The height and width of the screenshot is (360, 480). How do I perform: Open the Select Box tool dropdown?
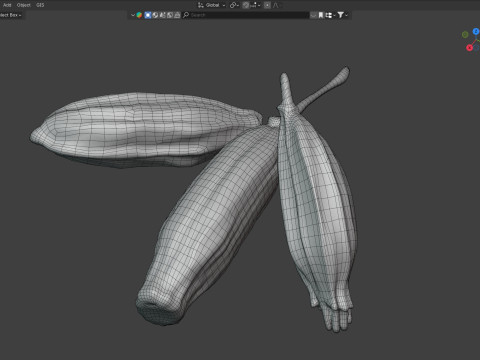point(11,15)
